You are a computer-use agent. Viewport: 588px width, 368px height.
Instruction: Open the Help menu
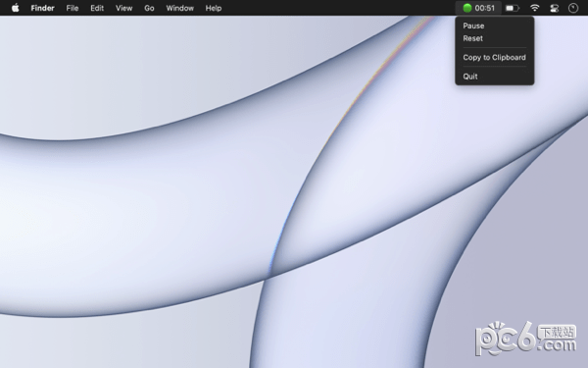(214, 8)
